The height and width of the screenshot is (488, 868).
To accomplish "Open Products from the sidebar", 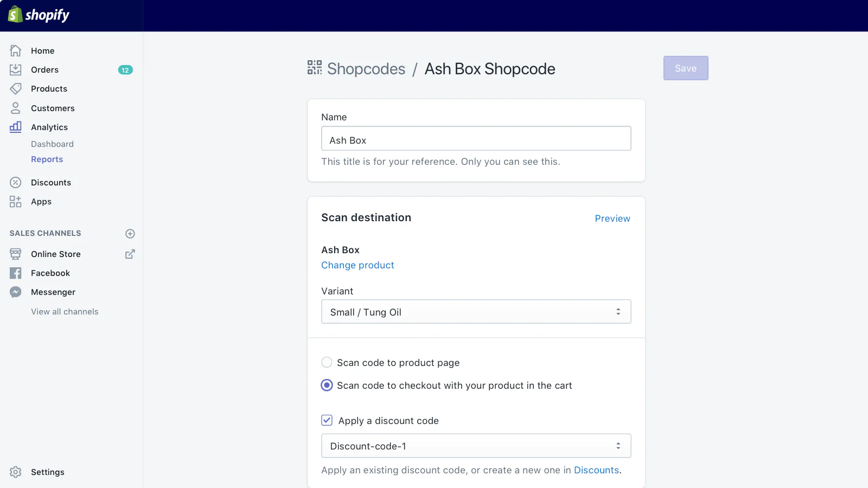I will [x=15, y=88].
